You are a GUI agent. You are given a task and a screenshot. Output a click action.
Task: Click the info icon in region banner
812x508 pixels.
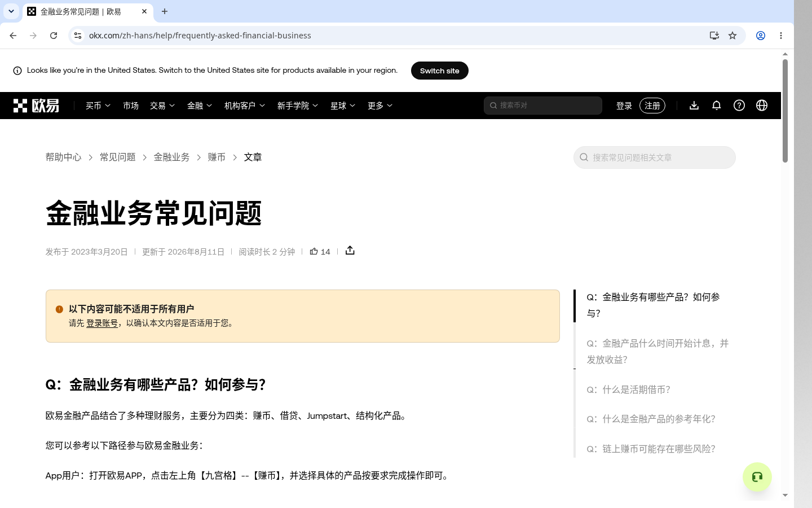17,71
